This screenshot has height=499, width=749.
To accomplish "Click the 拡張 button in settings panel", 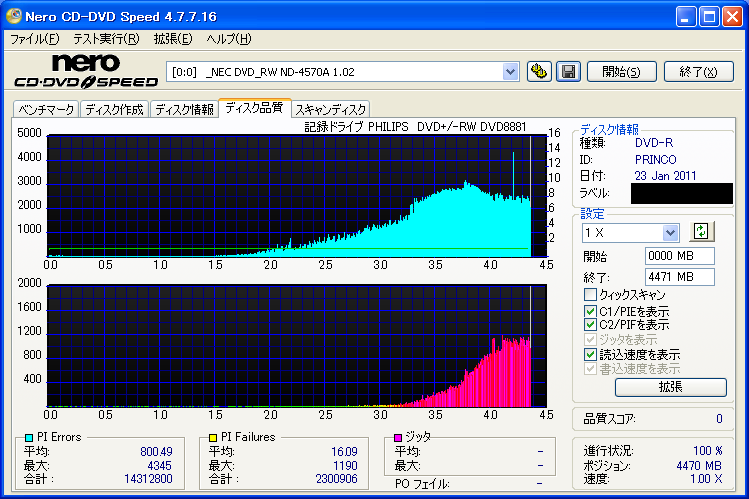I will click(x=671, y=387).
